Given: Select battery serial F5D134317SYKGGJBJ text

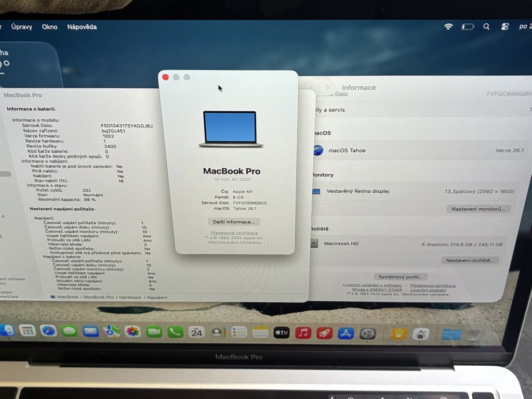Looking at the screenshot, I should point(127,126).
